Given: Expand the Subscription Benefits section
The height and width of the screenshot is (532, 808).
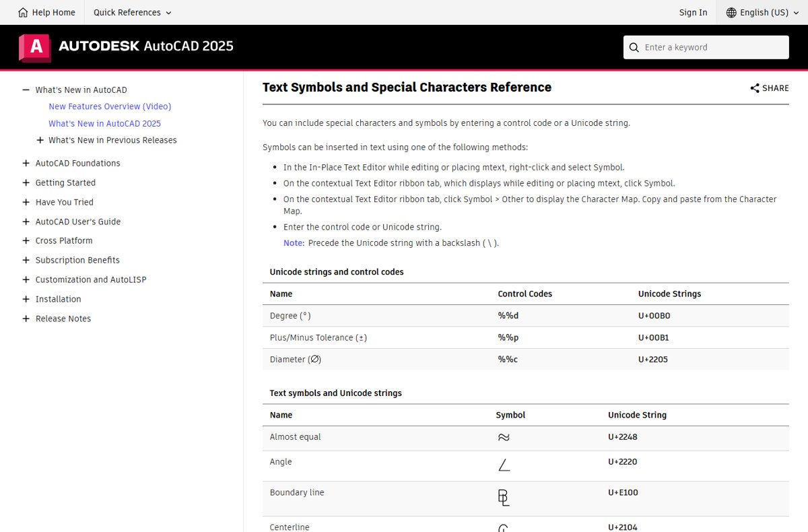Looking at the screenshot, I should pyautogui.click(x=26, y=260).
